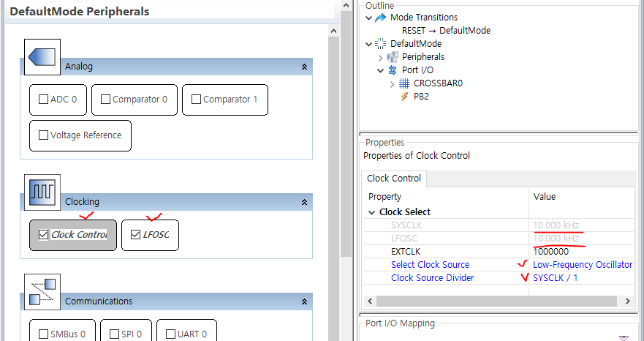Click the Communications section icon

[x=42, y=292]
